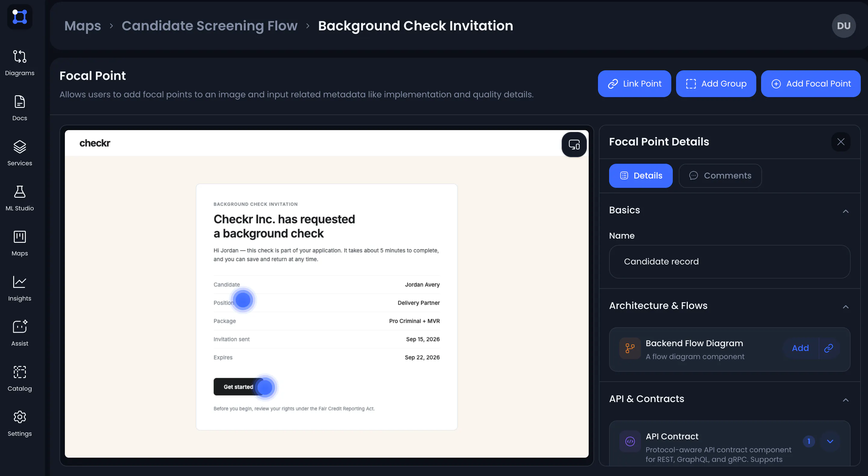
Task: Go to Services in the sidebar
Action: (x=20, y=153)
